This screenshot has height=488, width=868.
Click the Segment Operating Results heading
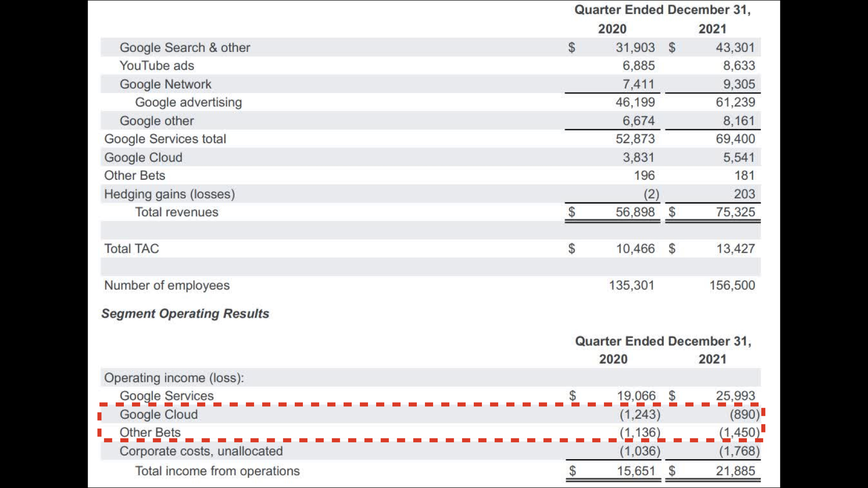click(185, 314)
